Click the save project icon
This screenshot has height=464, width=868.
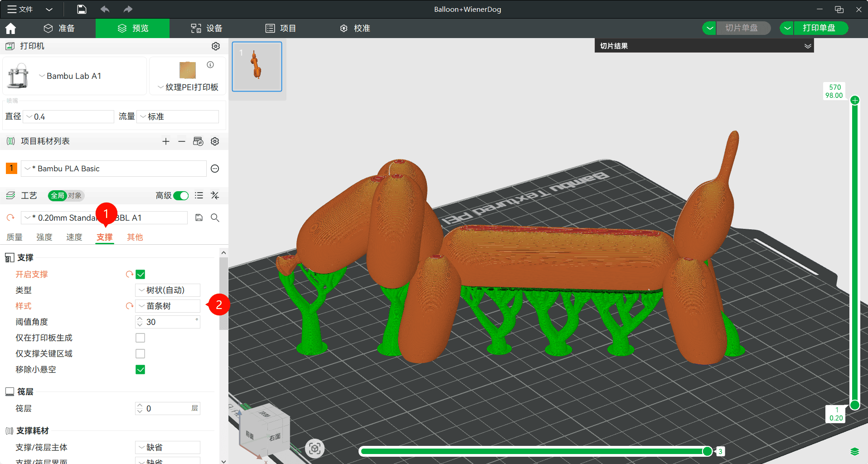coord(82,9)
